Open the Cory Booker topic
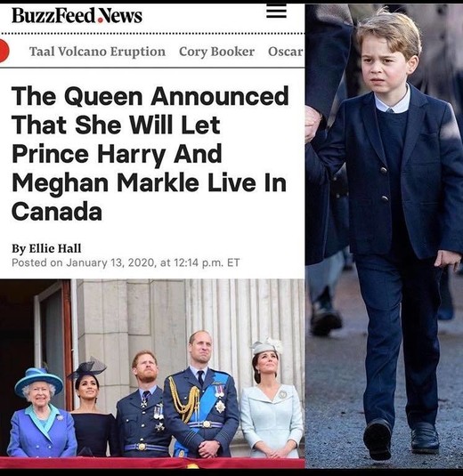 pos(216,52)
